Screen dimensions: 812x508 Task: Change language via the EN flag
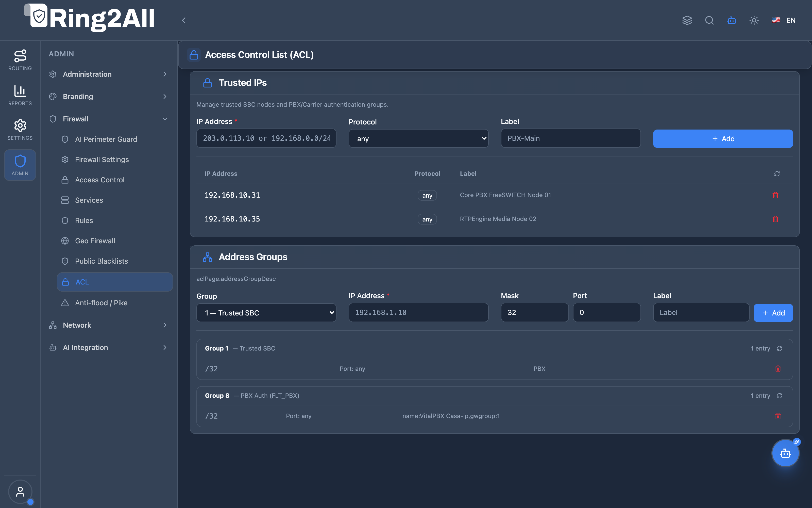point(784,21)
